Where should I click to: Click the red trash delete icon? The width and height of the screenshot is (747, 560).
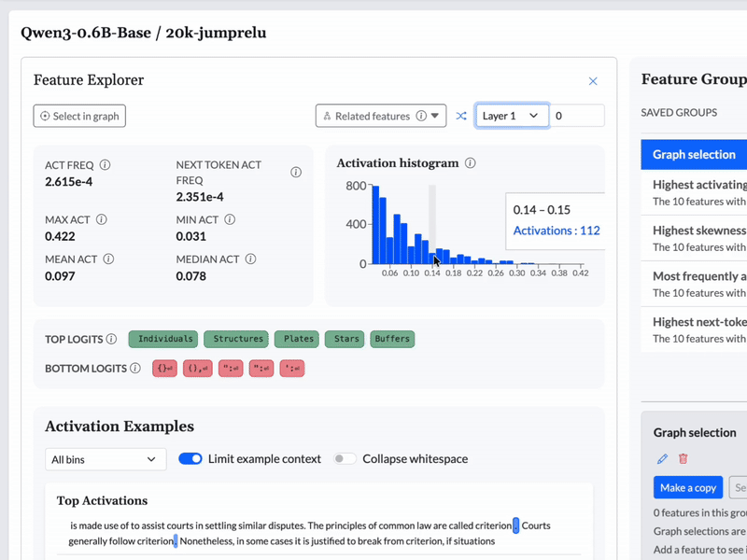684,458
